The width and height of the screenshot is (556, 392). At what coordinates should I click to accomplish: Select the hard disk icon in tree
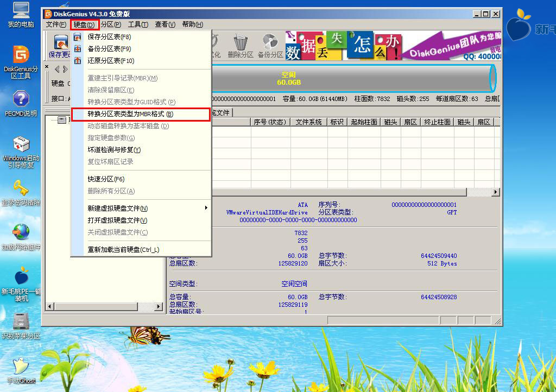point(62,120)
